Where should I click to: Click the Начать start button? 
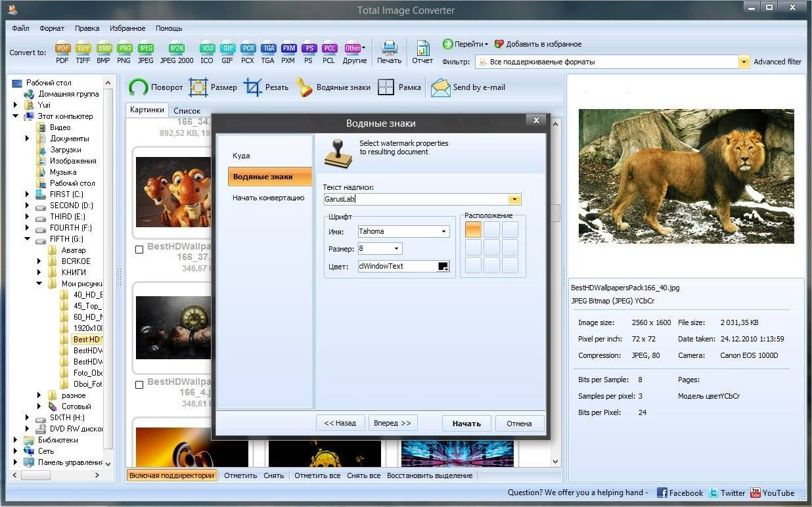[466, 423]
